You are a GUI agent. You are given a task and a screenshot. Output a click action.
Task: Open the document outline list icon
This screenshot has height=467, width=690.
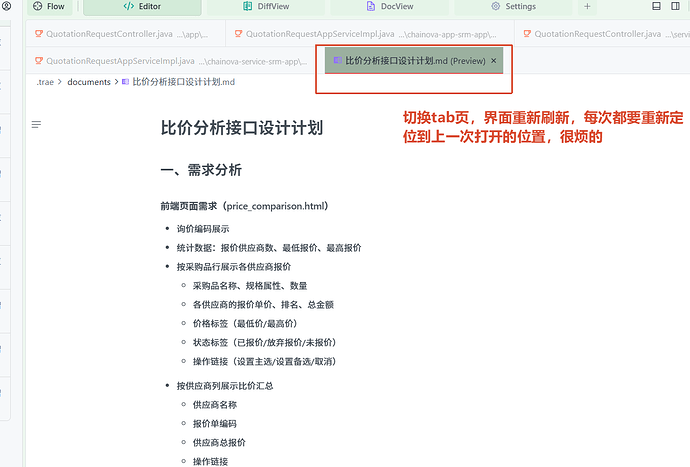tap(37, 125)
